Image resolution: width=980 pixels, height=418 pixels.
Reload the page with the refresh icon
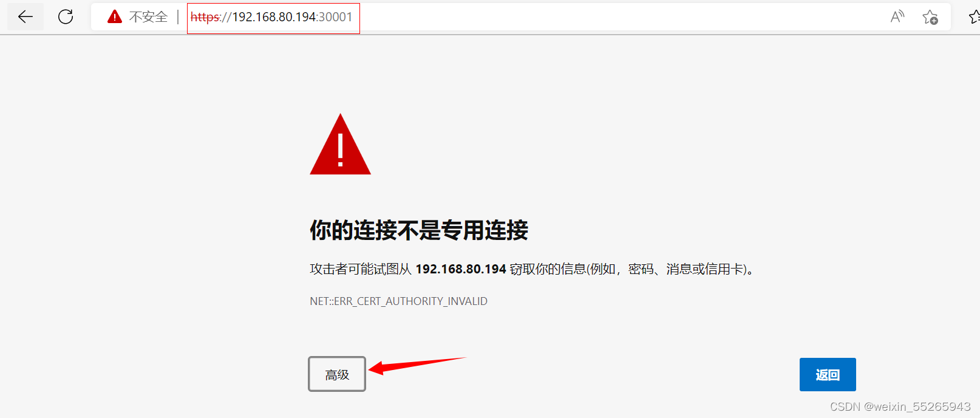point(66,17)
